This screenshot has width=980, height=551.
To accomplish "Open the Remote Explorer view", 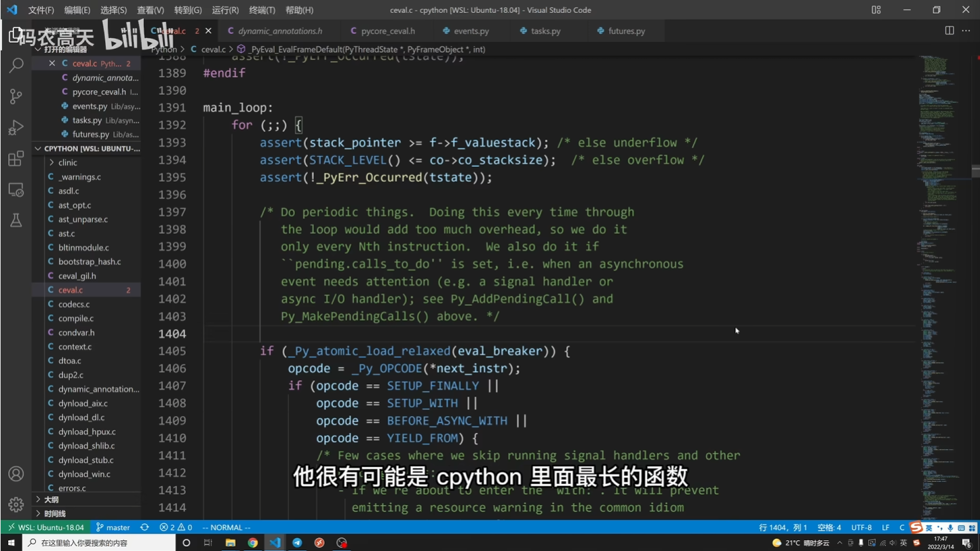I will (16, 190).
